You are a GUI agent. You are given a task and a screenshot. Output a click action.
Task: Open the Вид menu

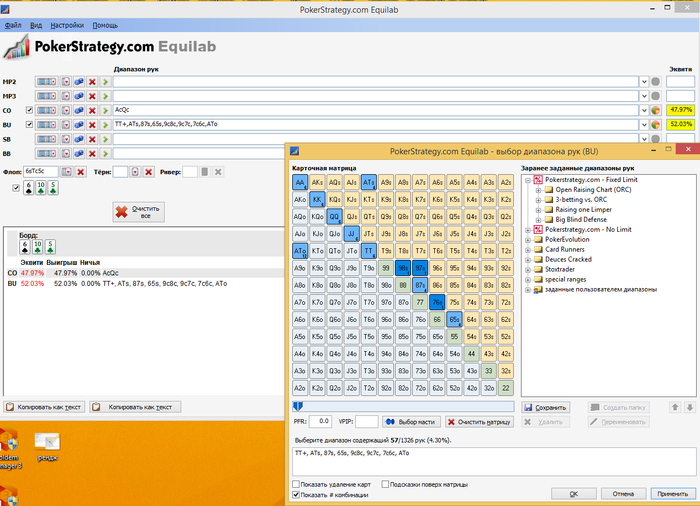point(36,25)
